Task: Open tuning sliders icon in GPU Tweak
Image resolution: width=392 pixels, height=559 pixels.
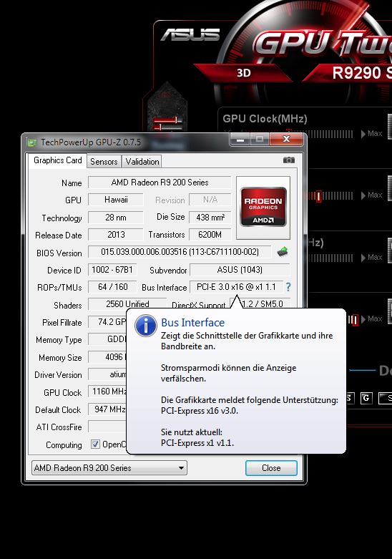Action: tap(167, 124)
